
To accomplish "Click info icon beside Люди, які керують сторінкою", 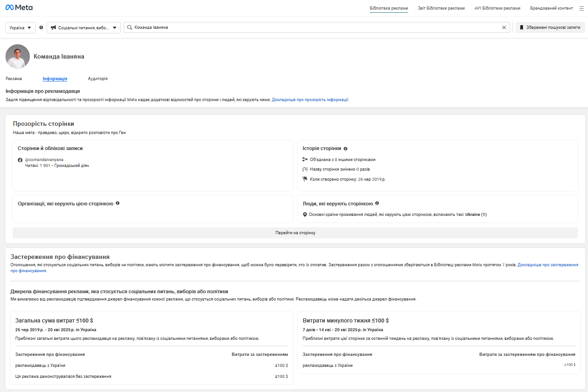I will (x=377, y=203).
